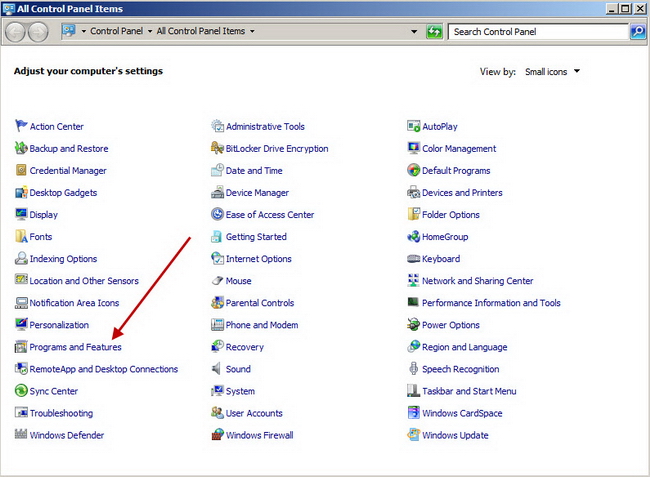Click the Windows Update icon
Viewport: 650px width, 477px height.
[x=414, y=434]
